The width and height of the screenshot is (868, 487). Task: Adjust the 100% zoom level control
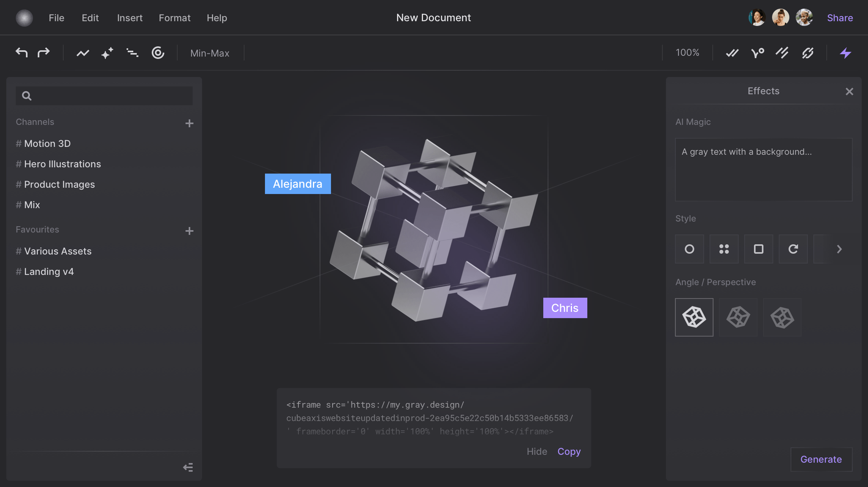[687, 52]
